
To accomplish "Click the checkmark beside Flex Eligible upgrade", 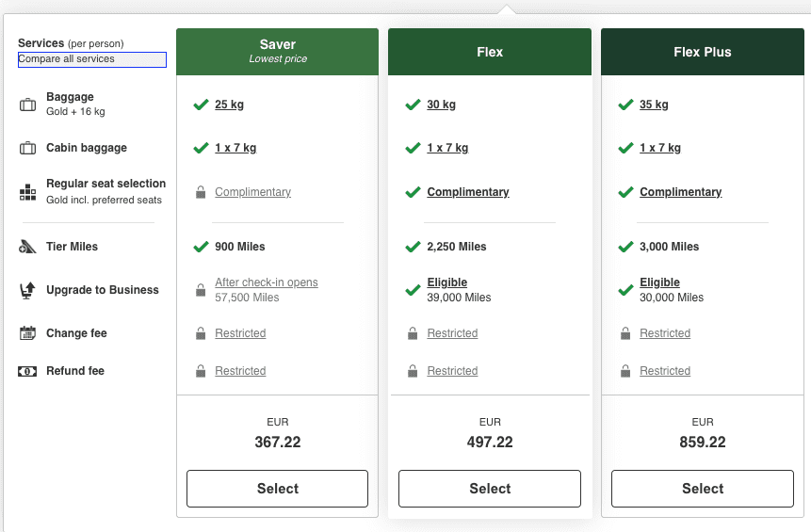I will (413, 291).
